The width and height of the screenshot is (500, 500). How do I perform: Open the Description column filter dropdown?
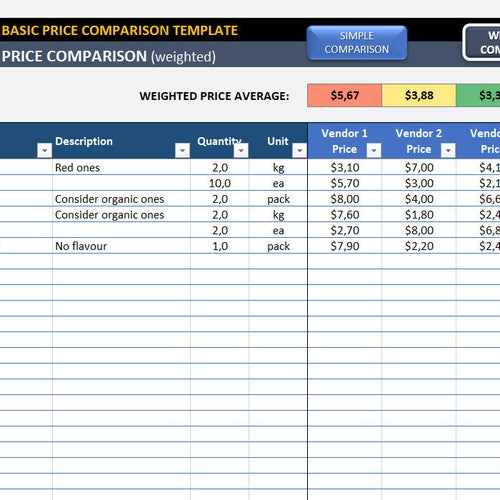coord(182,150)
